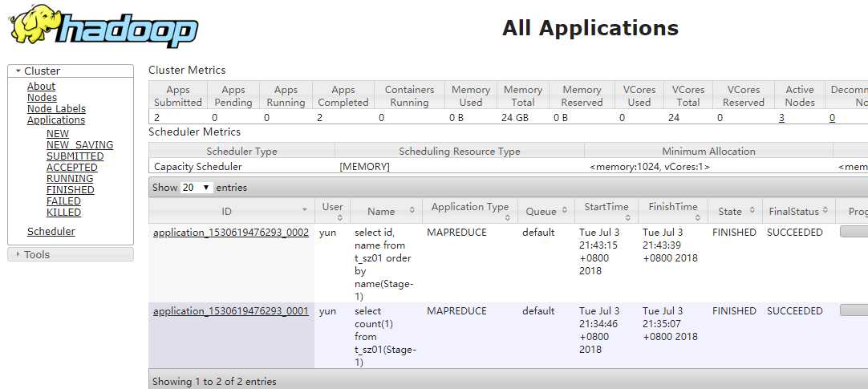
Task: Open the About link
Action: coord(41,87)
